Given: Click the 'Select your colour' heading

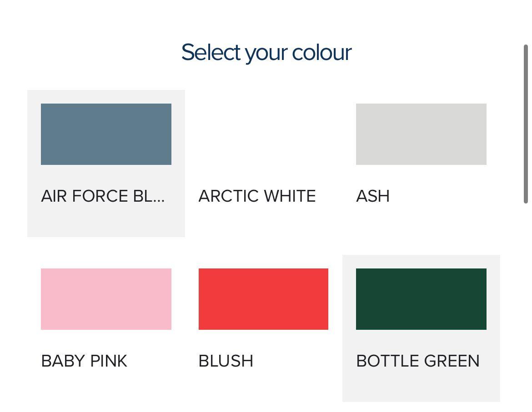Looking at the screenshot, I should (266, 52).
